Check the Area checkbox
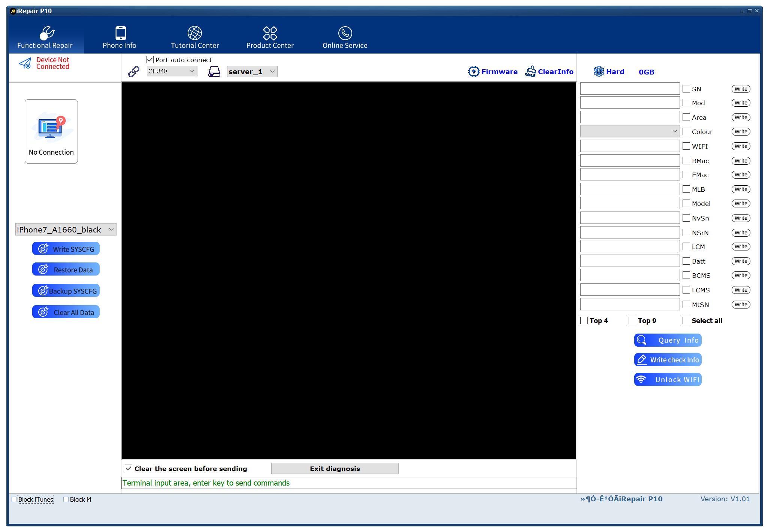 coord(686,117)
